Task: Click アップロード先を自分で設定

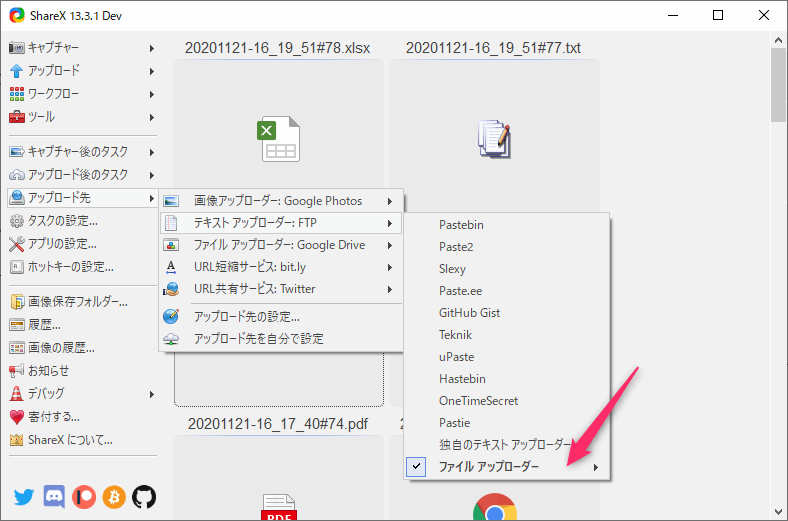Action: click(x=281, y=339)
